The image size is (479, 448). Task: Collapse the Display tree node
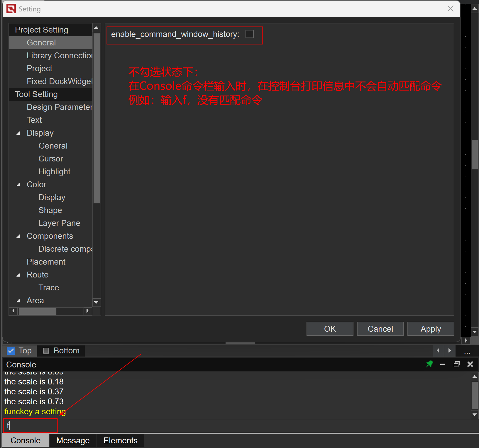click(x=18, y=133)
